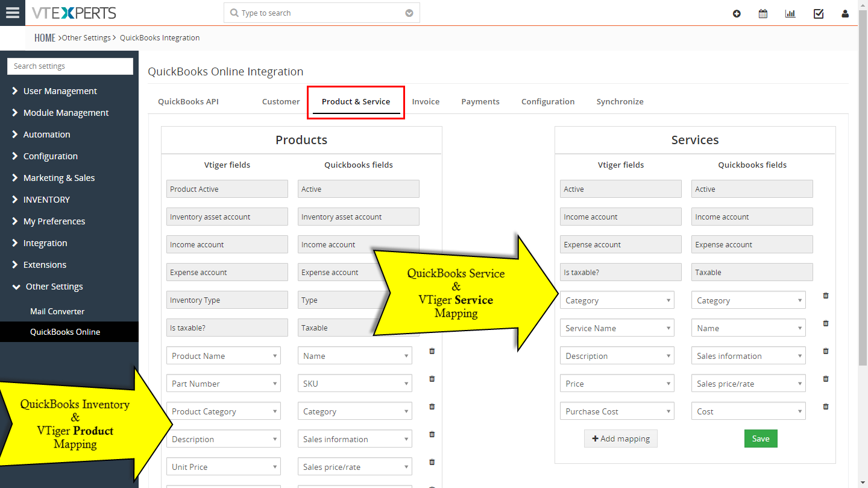Click the Inventory asset account Quickbooks field
The width and height of the screenshot is (868, 488).
coord(359,217)
